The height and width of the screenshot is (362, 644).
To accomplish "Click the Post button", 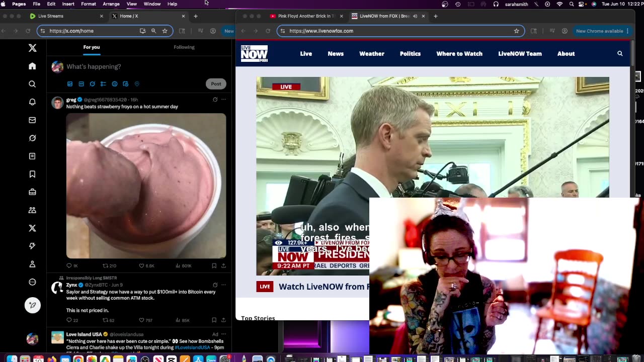I will pos(216,84).
